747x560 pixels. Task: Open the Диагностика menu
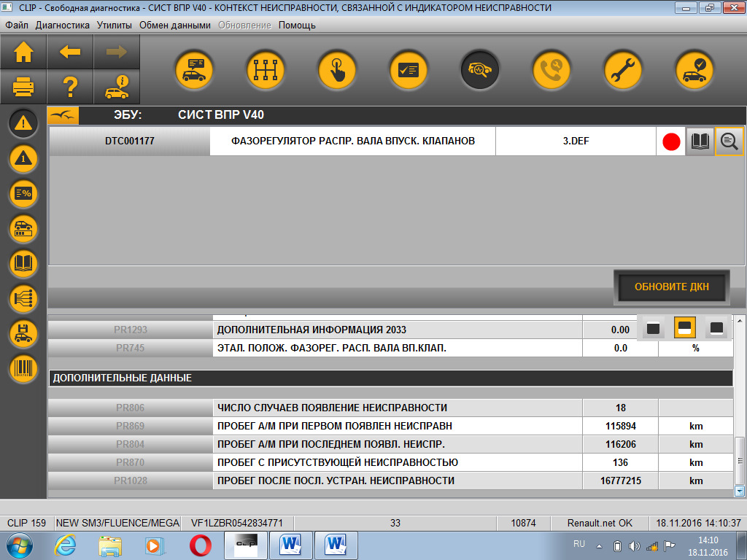tap(63, 26)
